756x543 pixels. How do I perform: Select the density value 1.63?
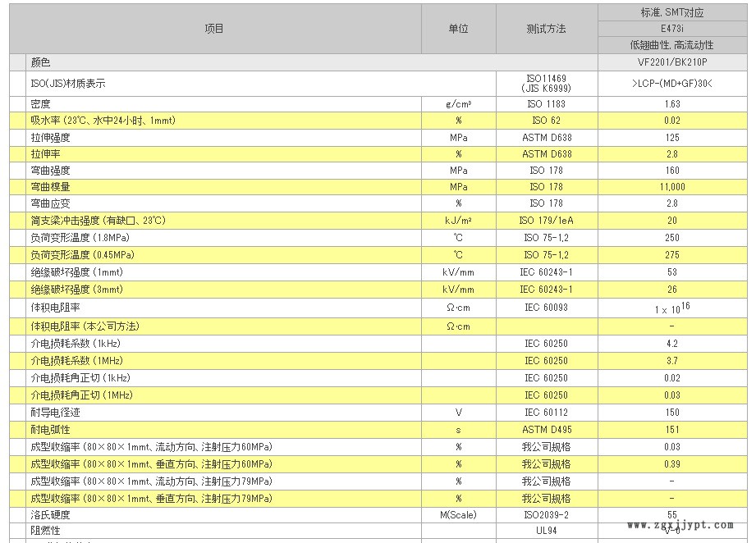[x=672, y=104]
